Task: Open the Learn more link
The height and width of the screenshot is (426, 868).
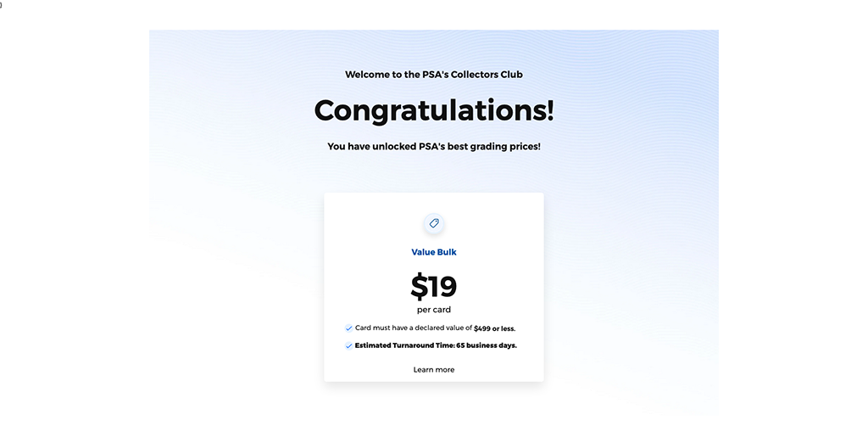Action: 434,369
